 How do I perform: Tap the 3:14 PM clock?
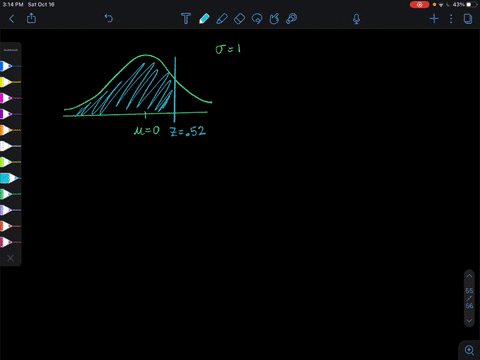(x=13, y=5)
